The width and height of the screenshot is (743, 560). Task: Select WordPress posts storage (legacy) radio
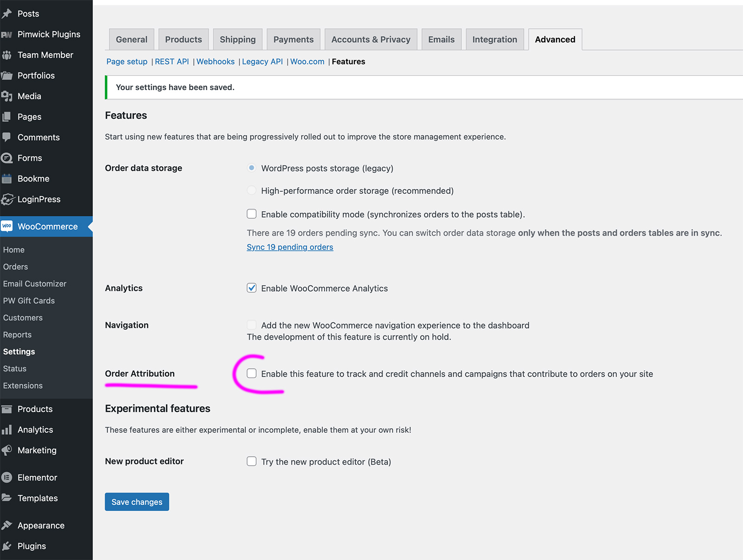click(x=251, y=168)
